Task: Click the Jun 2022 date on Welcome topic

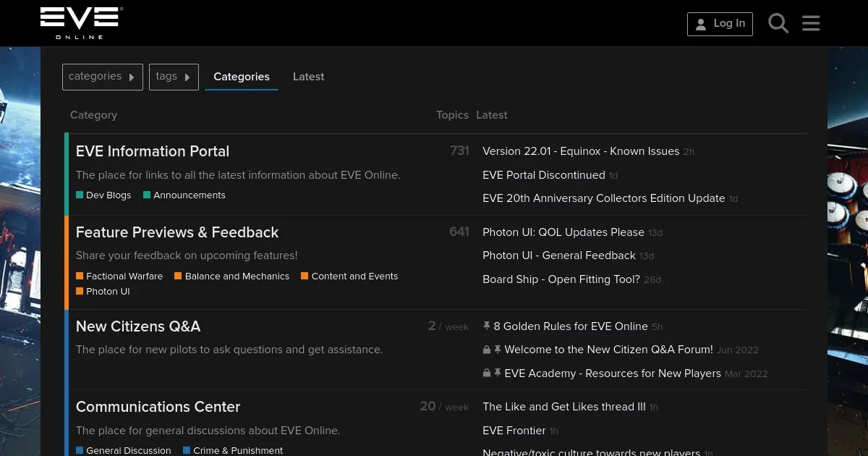Action: (x=738, y=350)
